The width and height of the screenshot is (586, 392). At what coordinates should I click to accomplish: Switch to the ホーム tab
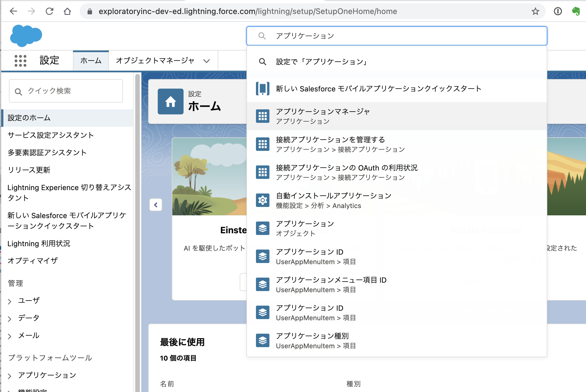(91, 61)
